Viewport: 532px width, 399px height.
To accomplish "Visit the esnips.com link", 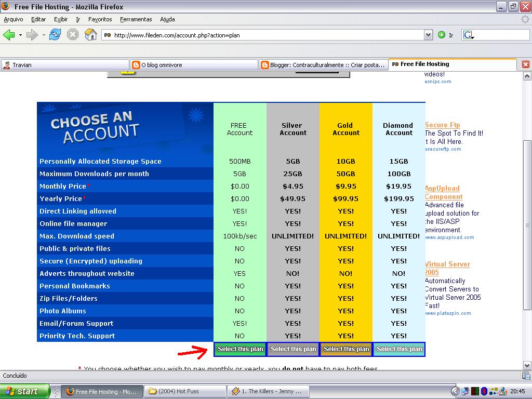I will coord(438,82).
